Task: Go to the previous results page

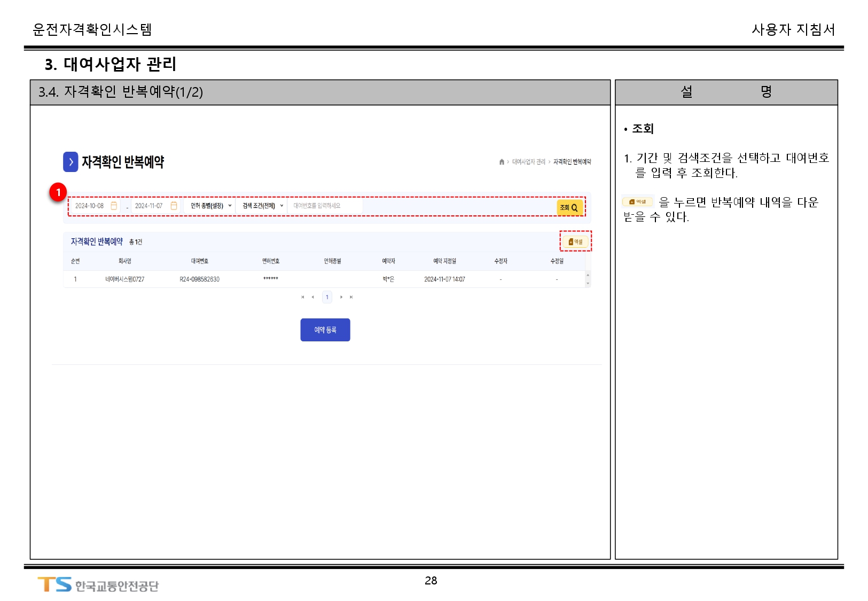Action: (x=312, y=297)
